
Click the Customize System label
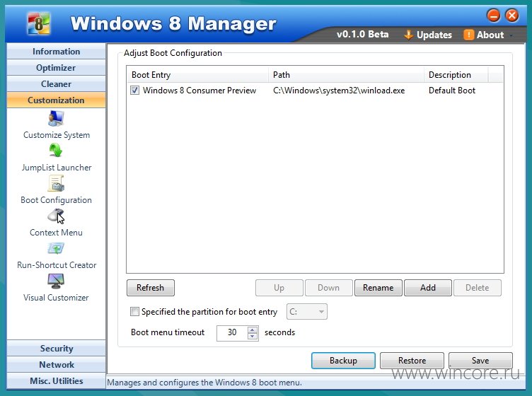click(57, 135)
